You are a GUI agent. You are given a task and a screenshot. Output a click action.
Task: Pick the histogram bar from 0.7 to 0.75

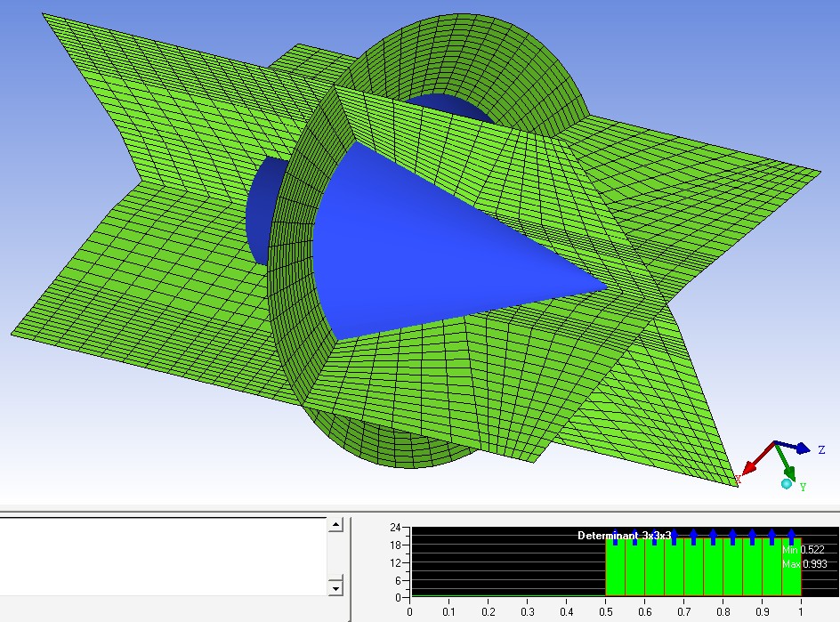point(693,568)
